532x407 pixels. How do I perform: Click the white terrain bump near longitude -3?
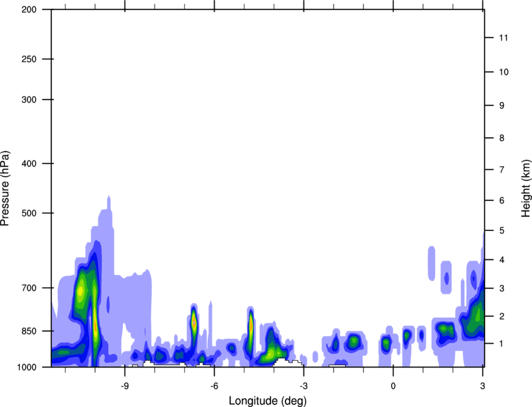coord(288,362)
